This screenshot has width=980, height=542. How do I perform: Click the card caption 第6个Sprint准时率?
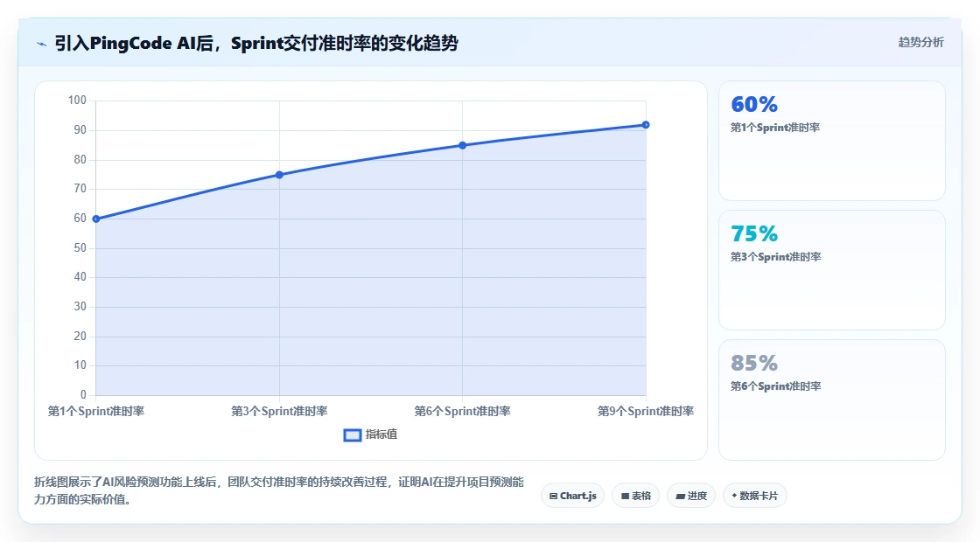click(775, 386)
